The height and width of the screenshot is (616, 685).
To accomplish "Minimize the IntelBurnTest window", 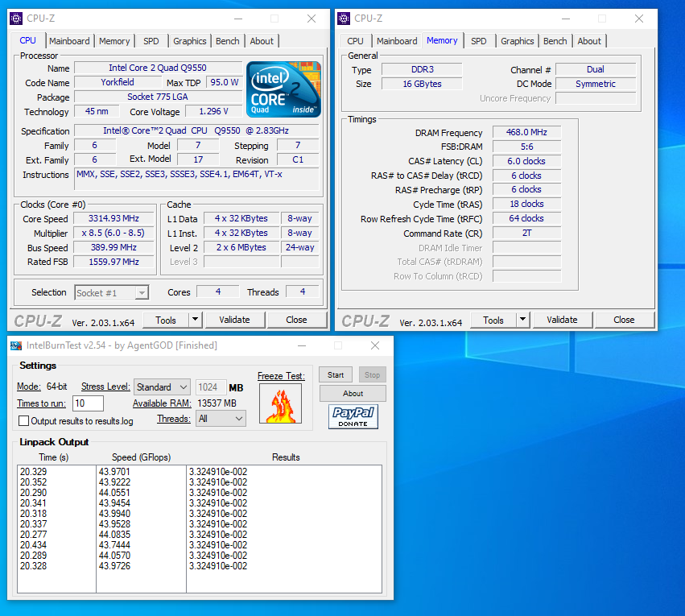I will (301, 345).
